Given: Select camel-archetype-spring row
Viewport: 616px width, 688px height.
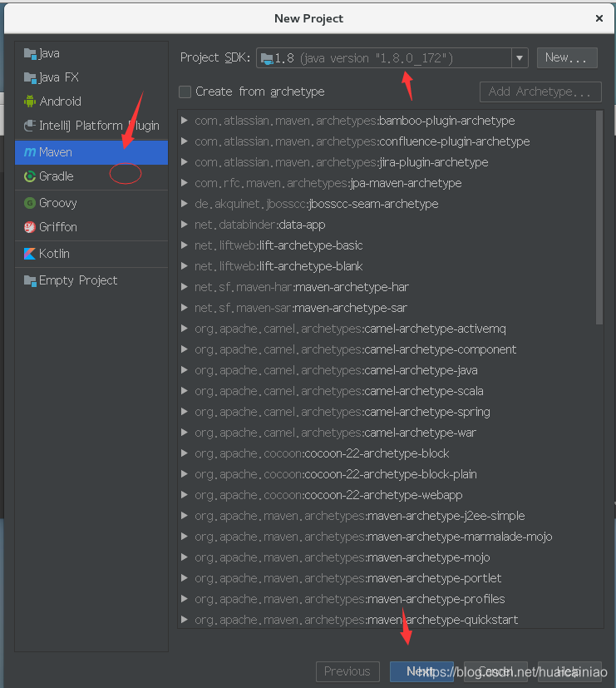Looking at the screenshot, I should pos(387,412).
